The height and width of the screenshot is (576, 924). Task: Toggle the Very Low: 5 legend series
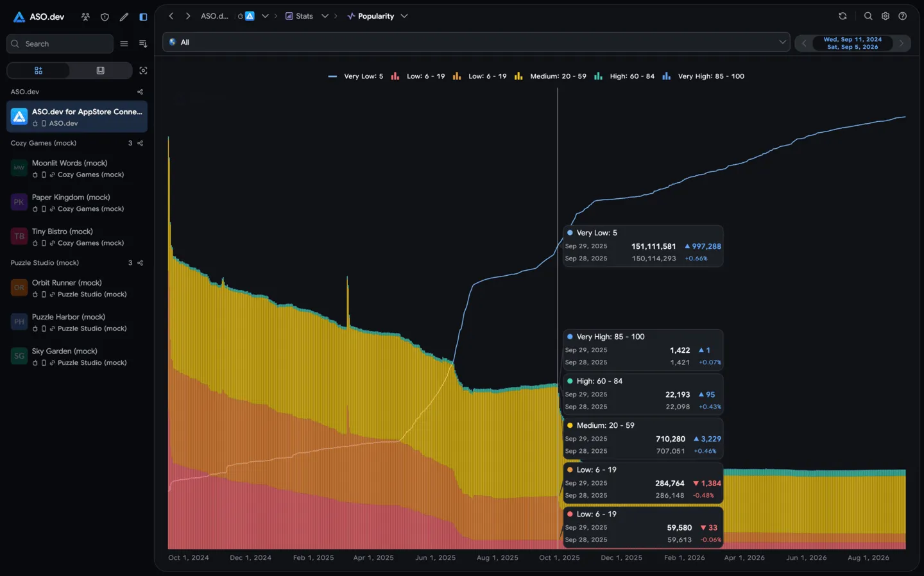coord(355,76)
